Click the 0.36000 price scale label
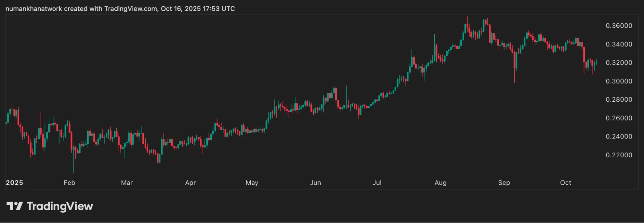Viewport: 644px width, 223px height. point(619,26)
